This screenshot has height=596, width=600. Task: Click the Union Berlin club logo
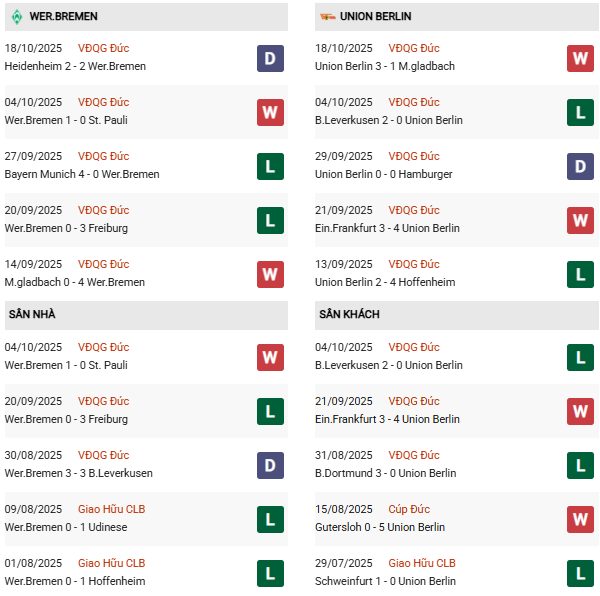[x=326, y=17]
